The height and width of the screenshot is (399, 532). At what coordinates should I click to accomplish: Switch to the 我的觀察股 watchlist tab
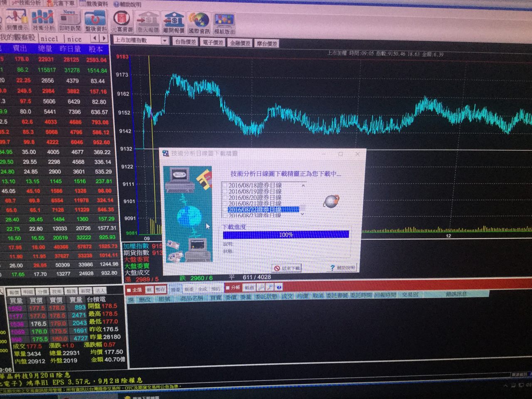coord(18,38)
